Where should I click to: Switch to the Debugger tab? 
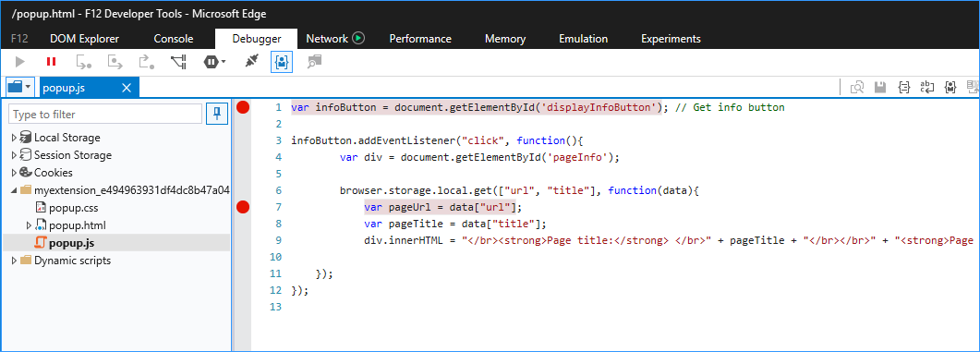pos(256,39)
